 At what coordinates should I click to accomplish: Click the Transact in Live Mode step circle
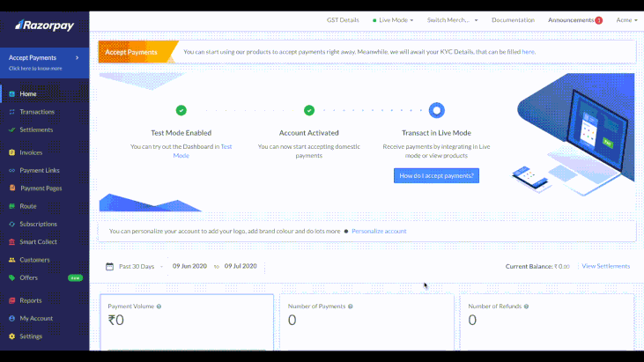(x=436, y=110)
